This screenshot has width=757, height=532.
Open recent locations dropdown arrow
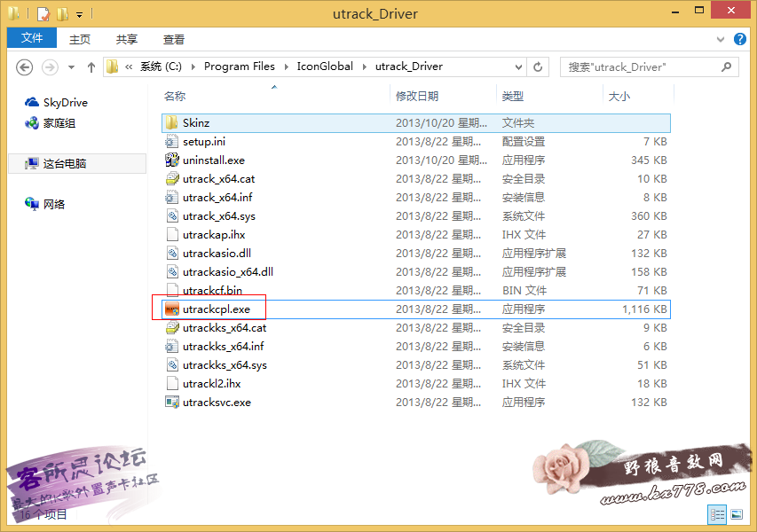(72, 67)
